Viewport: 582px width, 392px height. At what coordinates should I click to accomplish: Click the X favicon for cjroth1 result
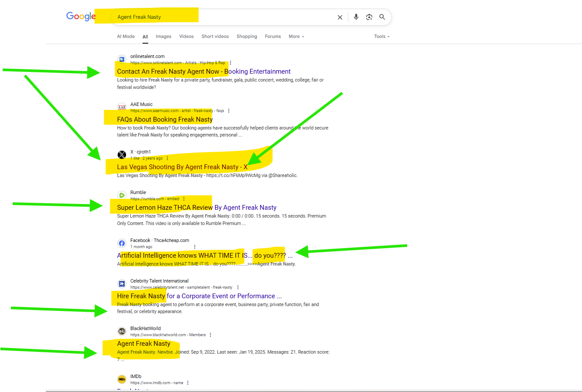(122, 155)
